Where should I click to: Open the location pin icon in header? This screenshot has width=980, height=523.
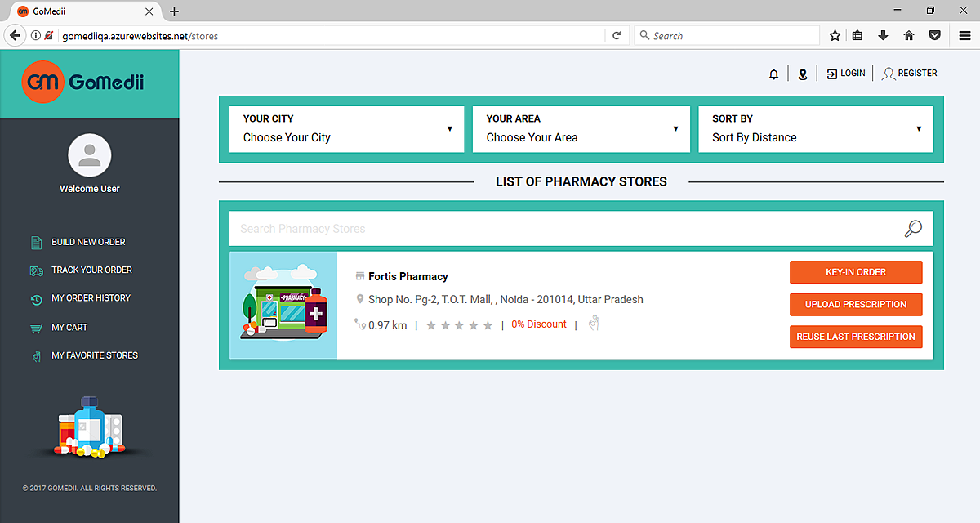803,74
